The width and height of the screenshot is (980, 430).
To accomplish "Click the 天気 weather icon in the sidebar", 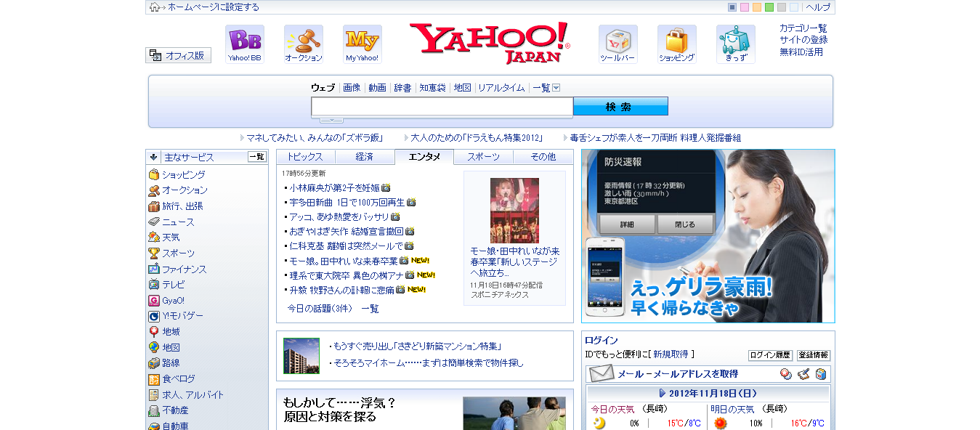I will coord(154,238).
